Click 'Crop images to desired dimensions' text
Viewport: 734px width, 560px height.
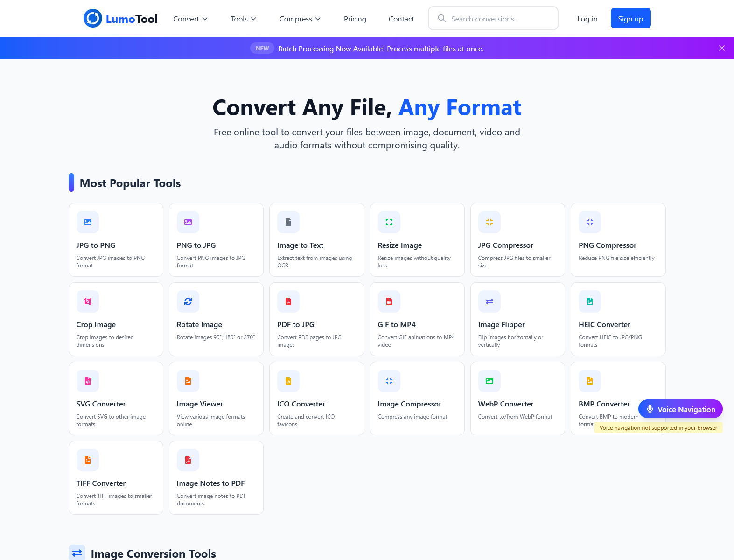[x=105, y=341]
